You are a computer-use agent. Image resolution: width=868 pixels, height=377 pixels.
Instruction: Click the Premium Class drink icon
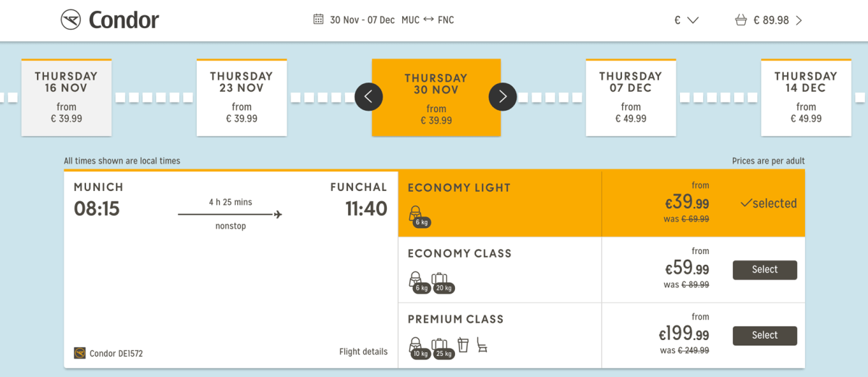463,345
